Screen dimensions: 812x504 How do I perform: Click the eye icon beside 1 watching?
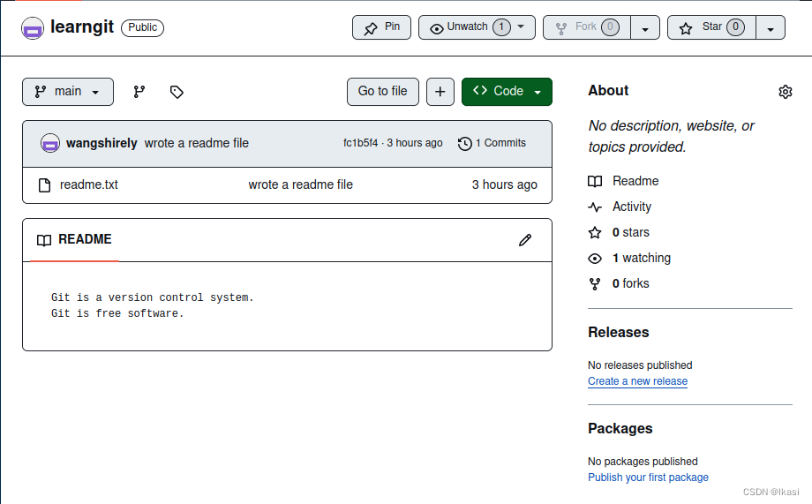[595, 259]
